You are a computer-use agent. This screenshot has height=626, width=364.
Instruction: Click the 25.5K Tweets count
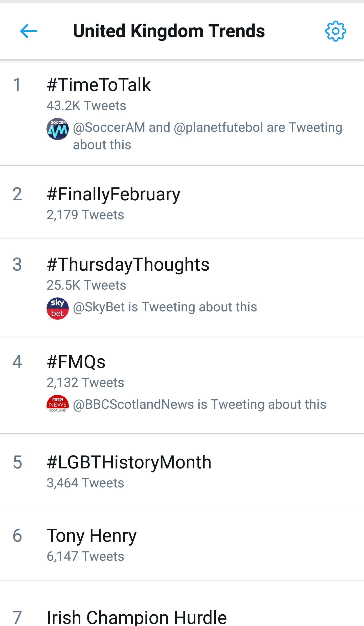tap(86, 285)
